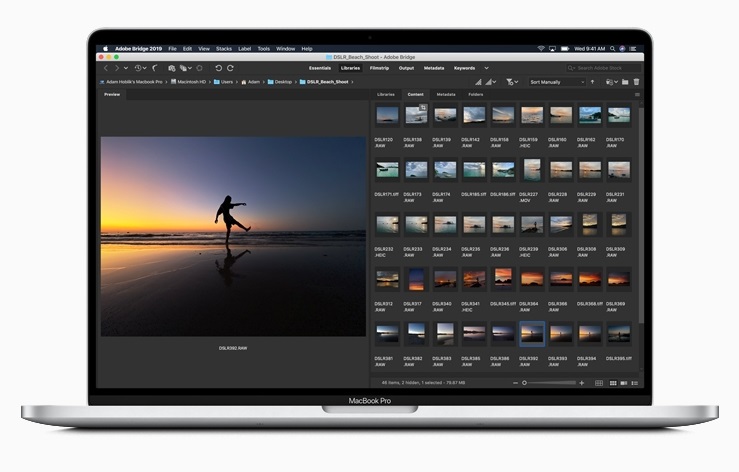Image resolution: width=739 pixels, height=472 pixels.
Task: Open the Label menu
Action: point(245,49)
